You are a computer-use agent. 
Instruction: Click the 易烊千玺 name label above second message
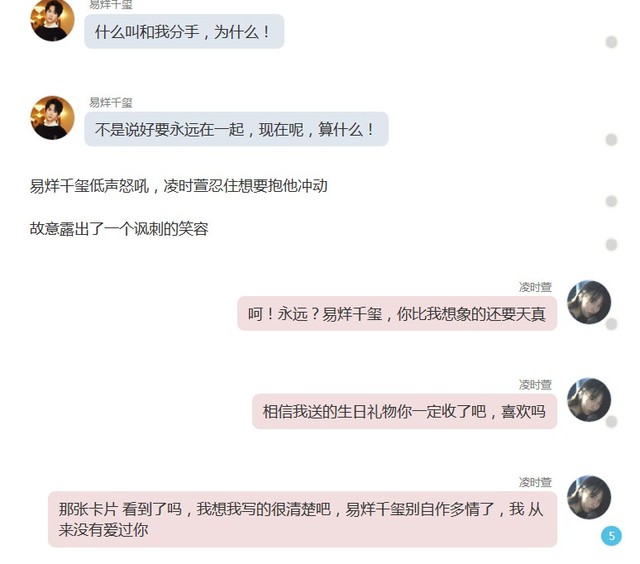pyautogui.click(x=111, y=102)
